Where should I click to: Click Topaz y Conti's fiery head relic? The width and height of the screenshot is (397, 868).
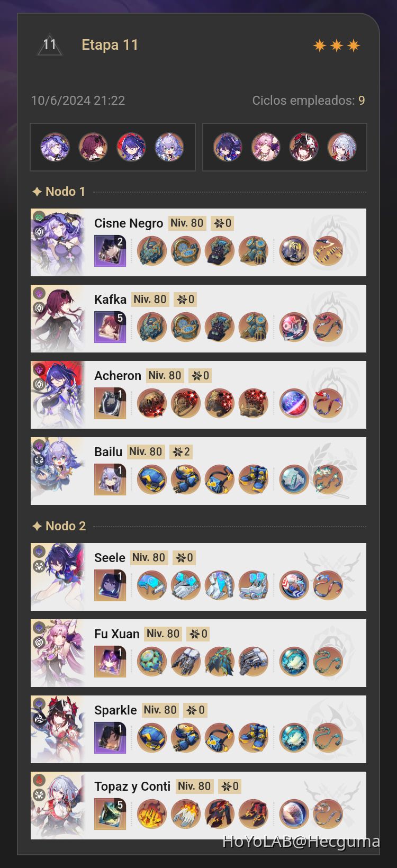coord(152,814)
